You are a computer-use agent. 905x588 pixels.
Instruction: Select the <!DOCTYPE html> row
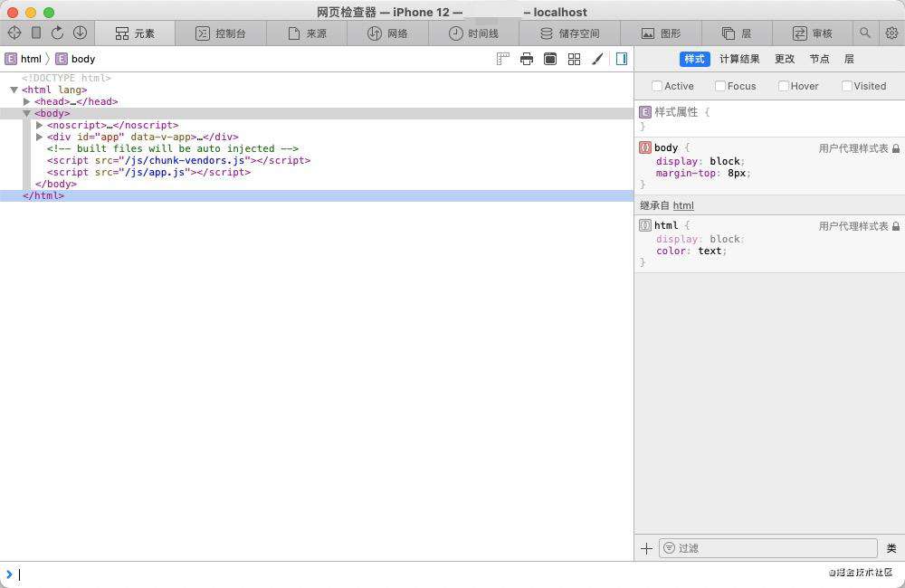pos(316,78)
